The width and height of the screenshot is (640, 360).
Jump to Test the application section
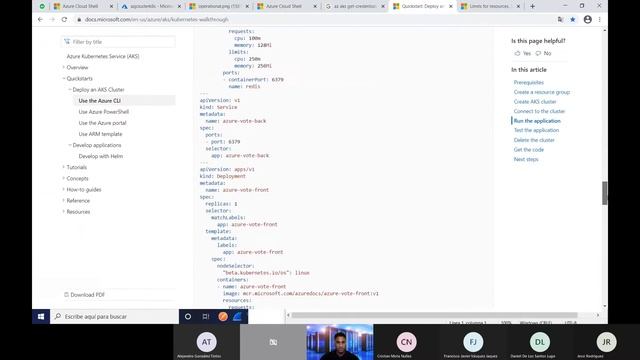pos(536,130)
